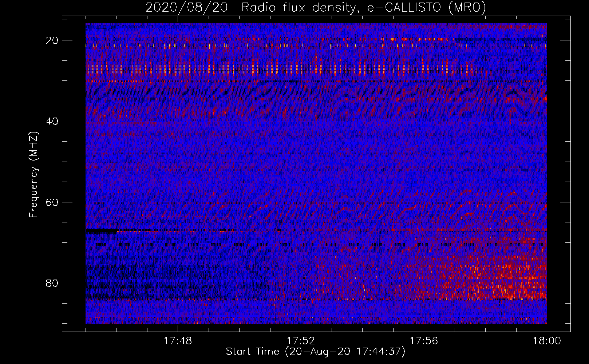The image size is (589, 364).
Task: Click the 17:52 time tick label
Action: (x=301, y=341)
